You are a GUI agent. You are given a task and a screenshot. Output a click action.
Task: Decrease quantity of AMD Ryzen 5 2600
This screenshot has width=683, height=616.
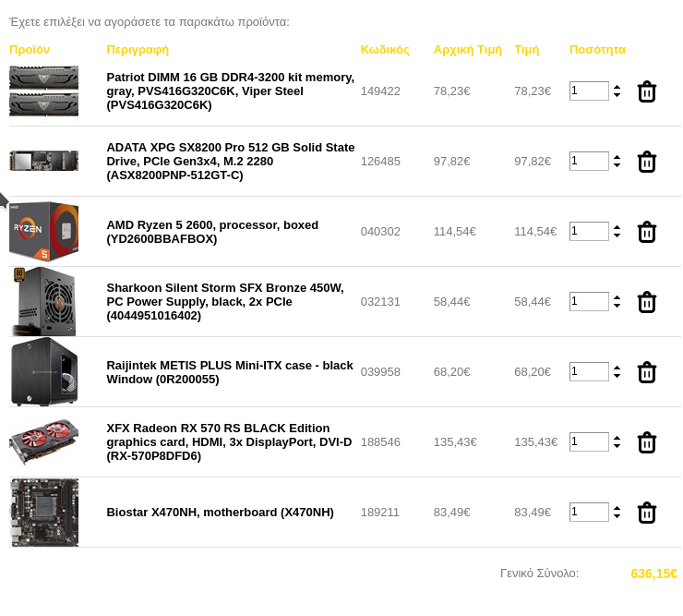(617, 235)
